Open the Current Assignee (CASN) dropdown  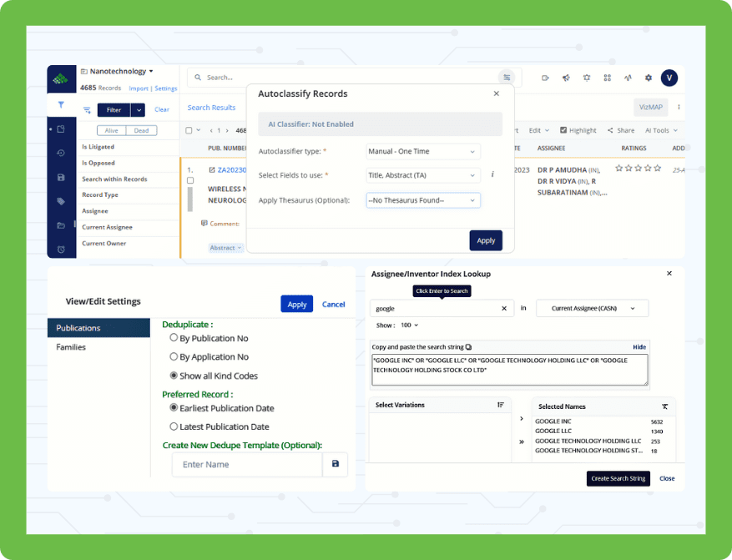pos(593,309)
